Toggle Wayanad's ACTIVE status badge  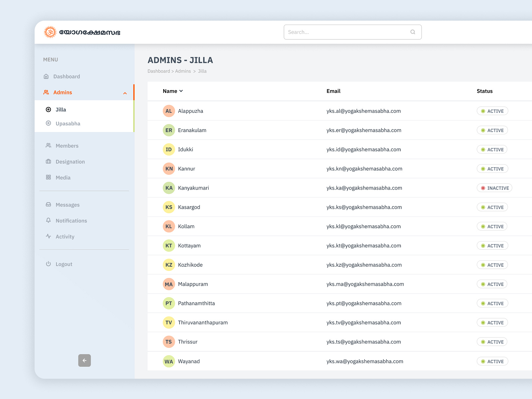pos(492,361)
